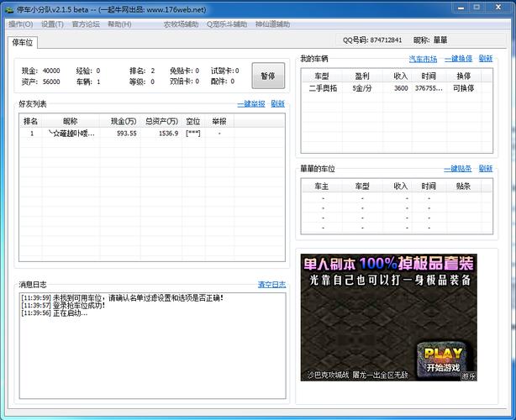Open the 官方论坛 menu item
The image size is (516, 420).
click(x=85, y=24)
